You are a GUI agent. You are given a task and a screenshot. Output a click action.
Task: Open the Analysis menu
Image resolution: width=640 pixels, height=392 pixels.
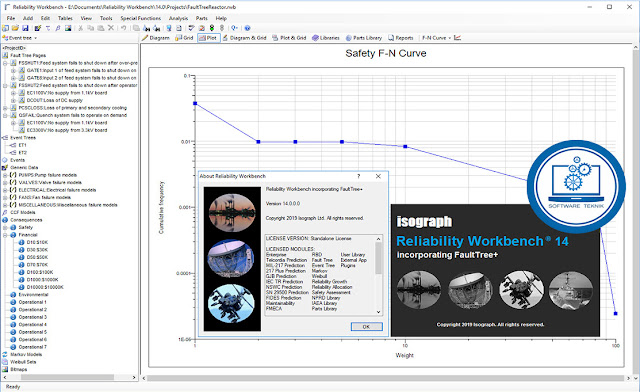coord(178,18)
